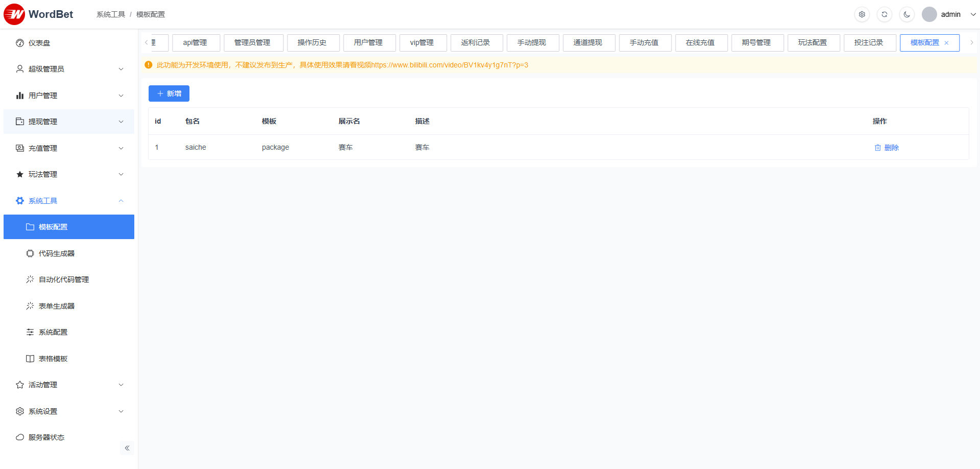The image size is (980, 469).
Task: Close the 模板配置 tab
Action: 946,43
